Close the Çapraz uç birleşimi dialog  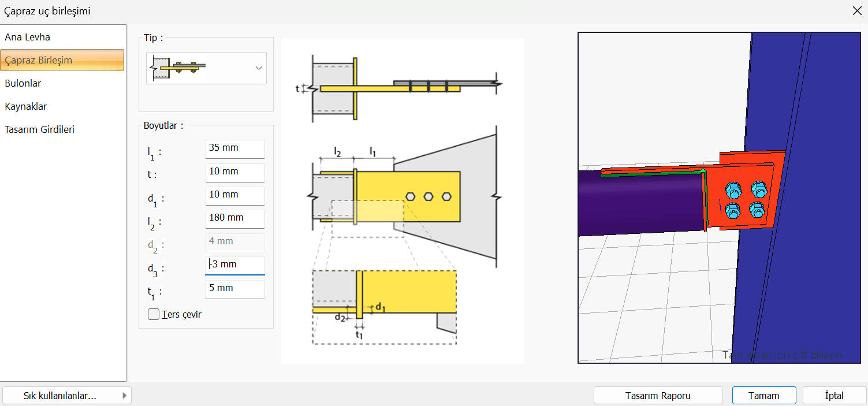pyautogui.click(x=857, y=10)
